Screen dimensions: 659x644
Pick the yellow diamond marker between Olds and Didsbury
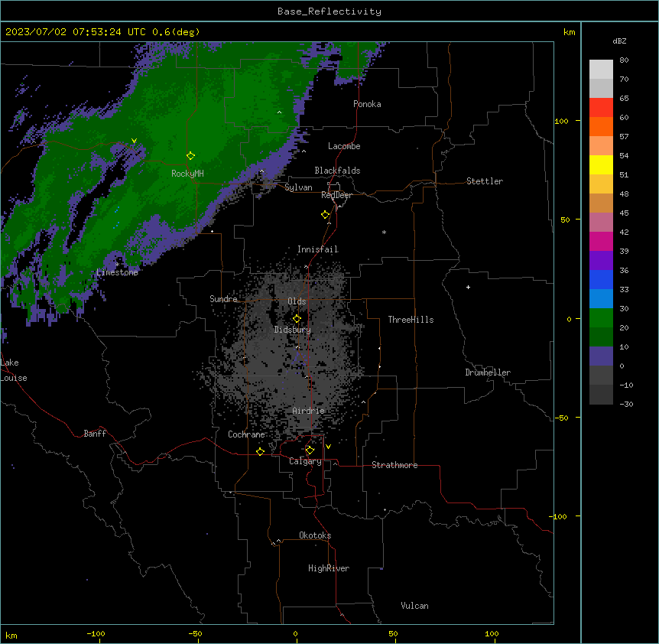297,319
